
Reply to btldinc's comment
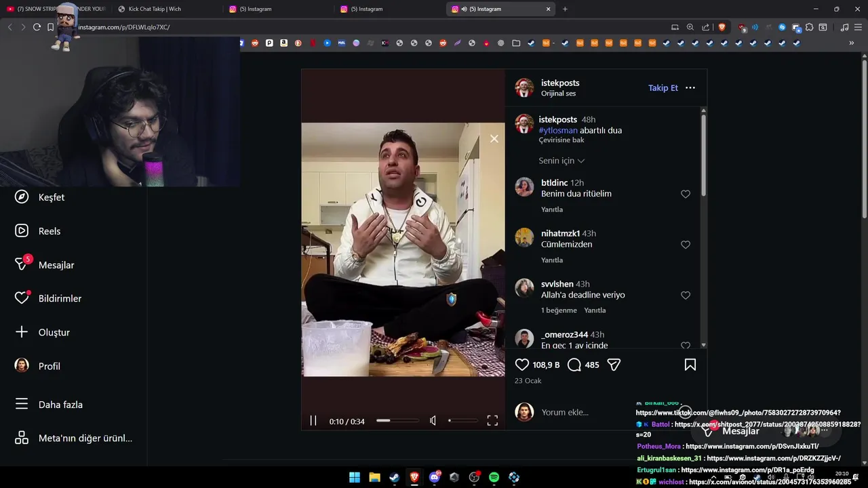pos(552,209)
